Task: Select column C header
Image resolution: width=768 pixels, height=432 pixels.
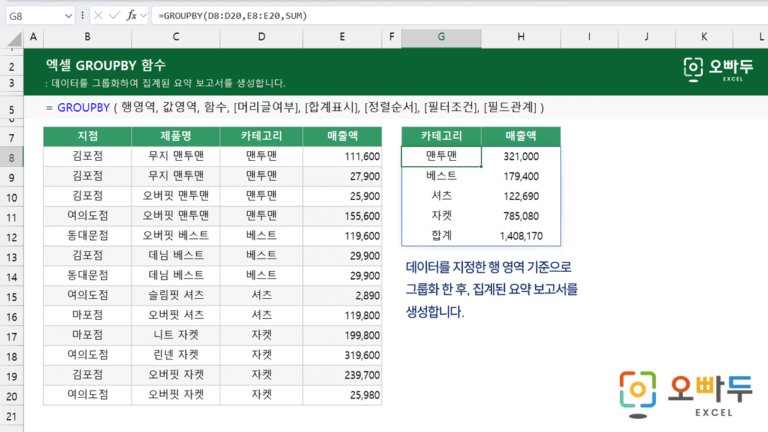Action: [x=176, y=37]
